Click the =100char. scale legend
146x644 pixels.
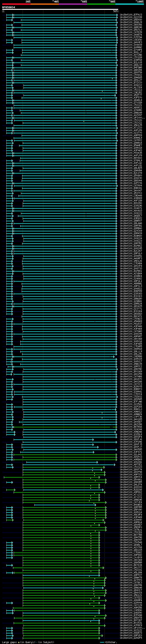pyautogui.click(x=108, y=642)
